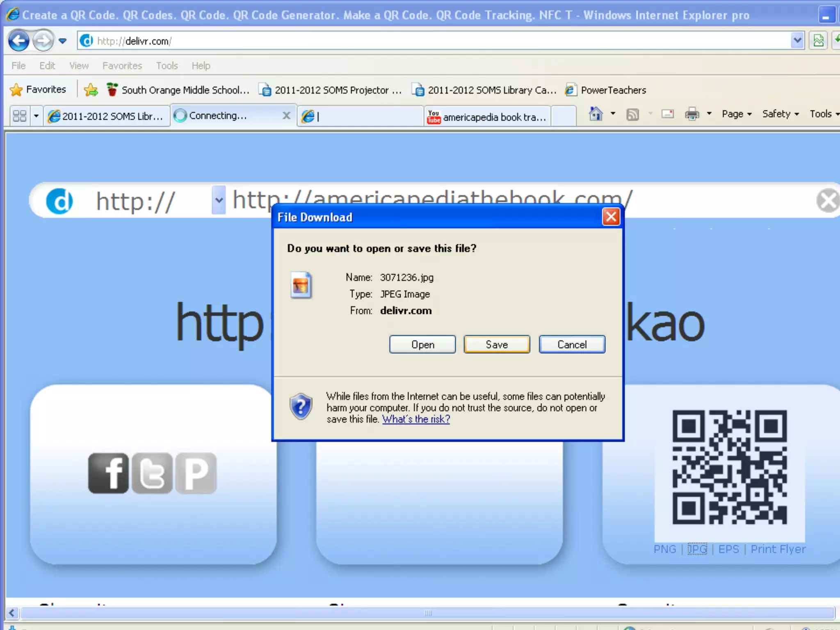Click the Add to Favorites Bar star icon

91,90
